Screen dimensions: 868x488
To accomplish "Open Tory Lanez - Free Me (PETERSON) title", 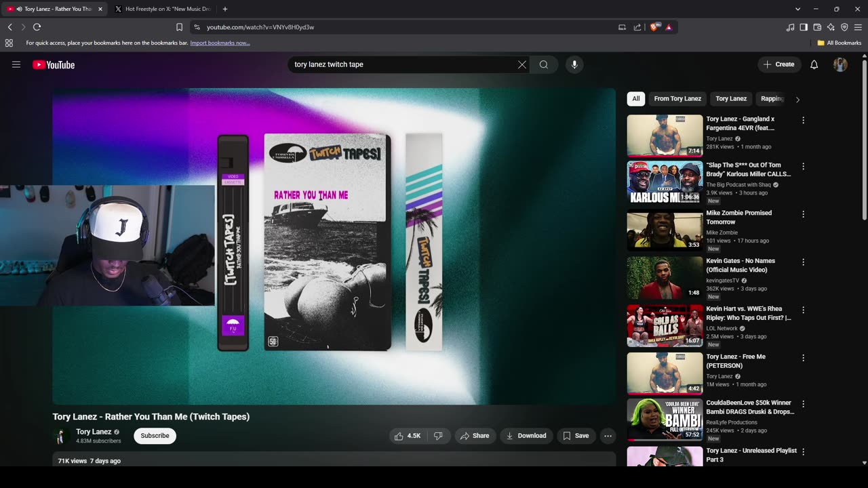I will click(736, 361).
